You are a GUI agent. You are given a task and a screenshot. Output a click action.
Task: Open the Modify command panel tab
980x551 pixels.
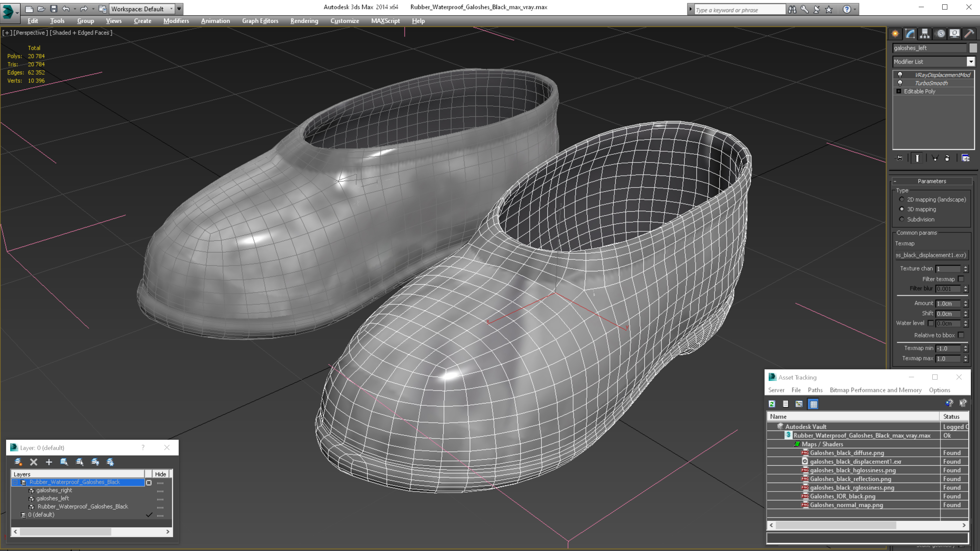pyautogui.click(x=910, y=34)
